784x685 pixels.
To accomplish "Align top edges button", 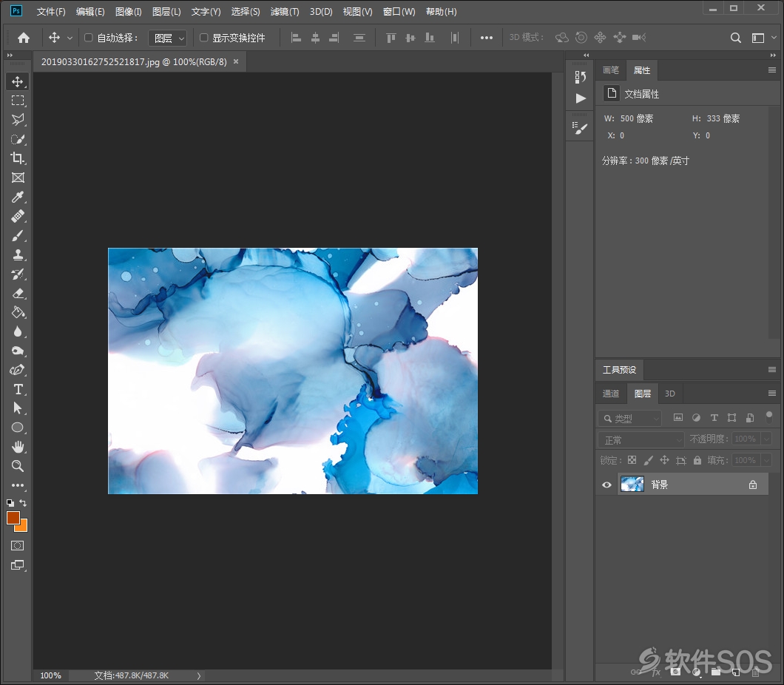I will 391,38.
